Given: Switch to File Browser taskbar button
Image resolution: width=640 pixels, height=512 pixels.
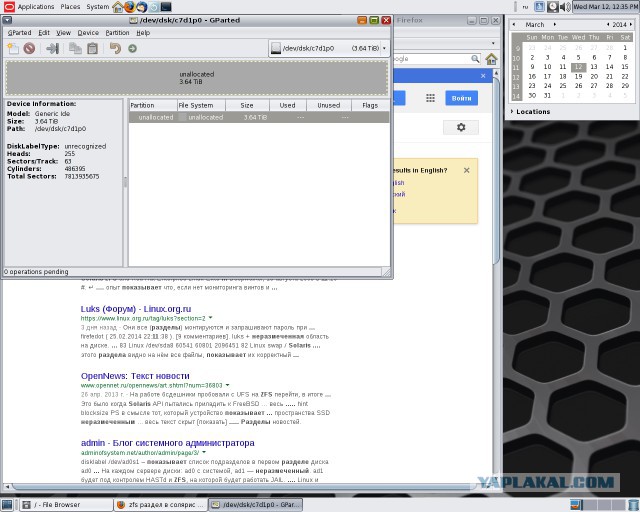Looking at the screenshot, I should (x=66, y=505).
